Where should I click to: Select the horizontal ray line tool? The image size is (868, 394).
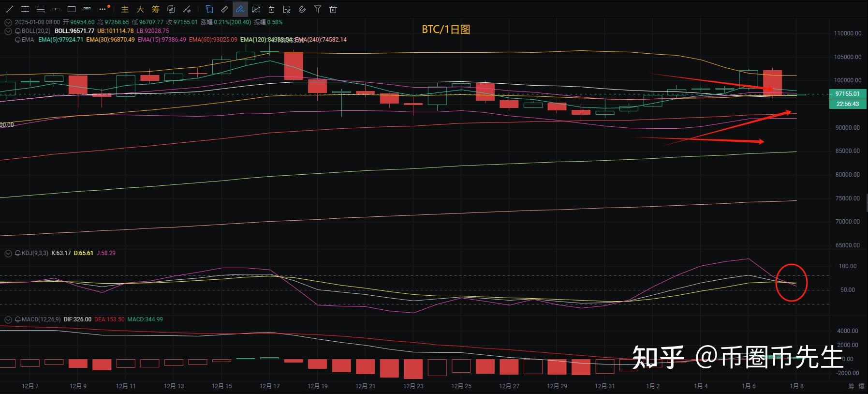click(56, 9)
